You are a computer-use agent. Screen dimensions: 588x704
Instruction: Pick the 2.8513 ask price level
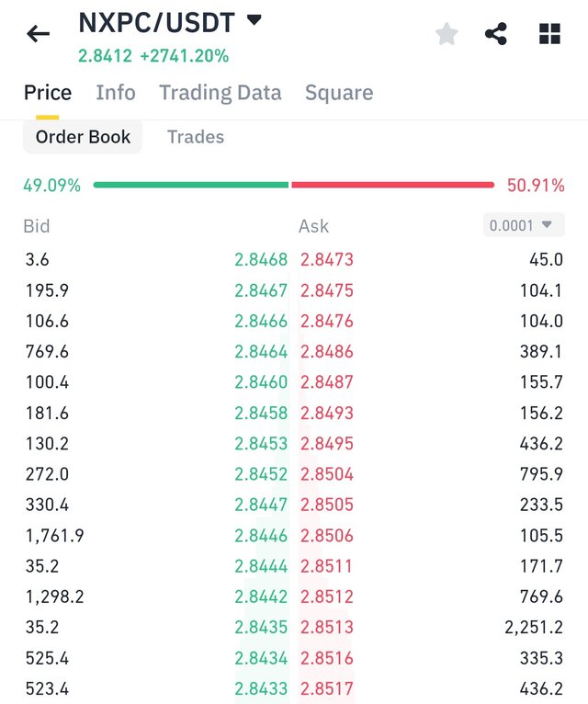[x=327, y=627]
